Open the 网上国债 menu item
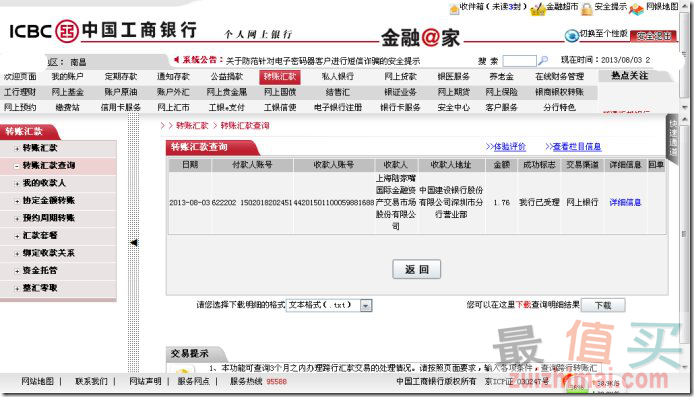694x397 pixels. click(280, 92)
